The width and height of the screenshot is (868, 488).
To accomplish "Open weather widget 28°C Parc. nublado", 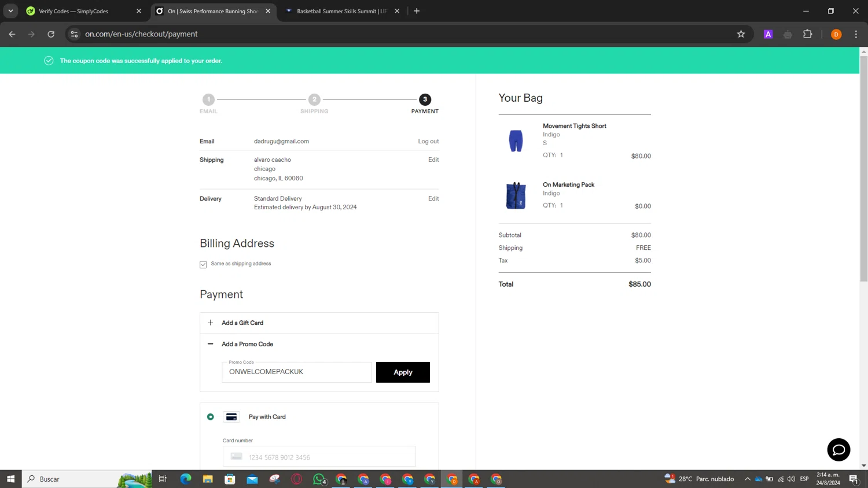I will pyautogui.click(x=699, y=479).
